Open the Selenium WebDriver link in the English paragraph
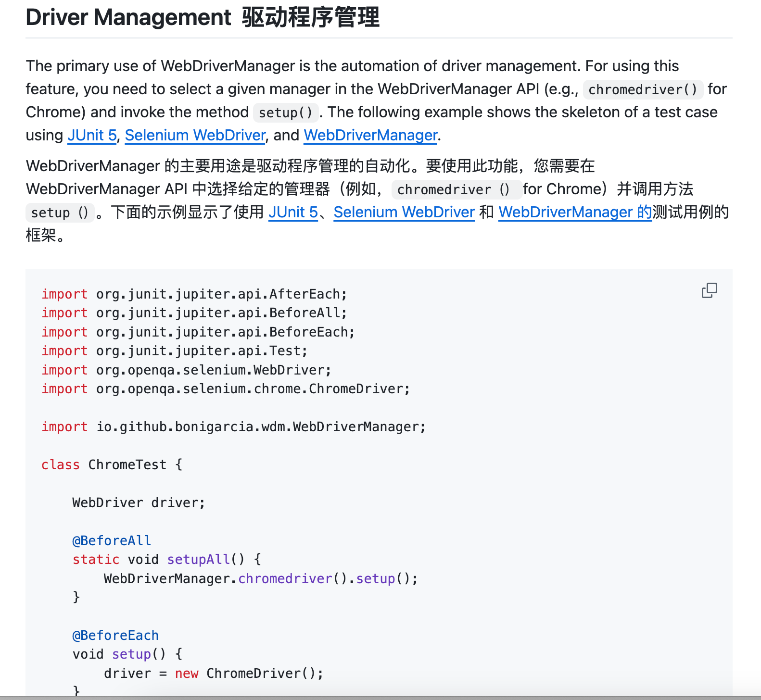 pos(195,135)
